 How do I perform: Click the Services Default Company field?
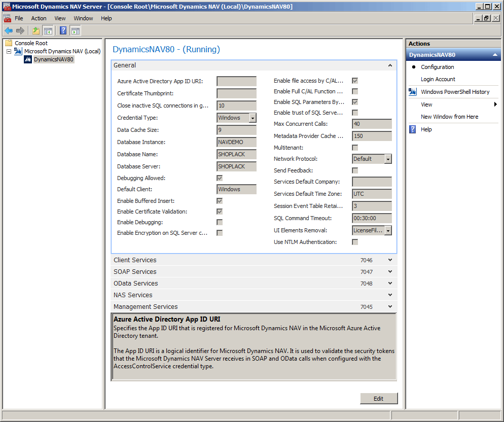[x=372, y=182]
